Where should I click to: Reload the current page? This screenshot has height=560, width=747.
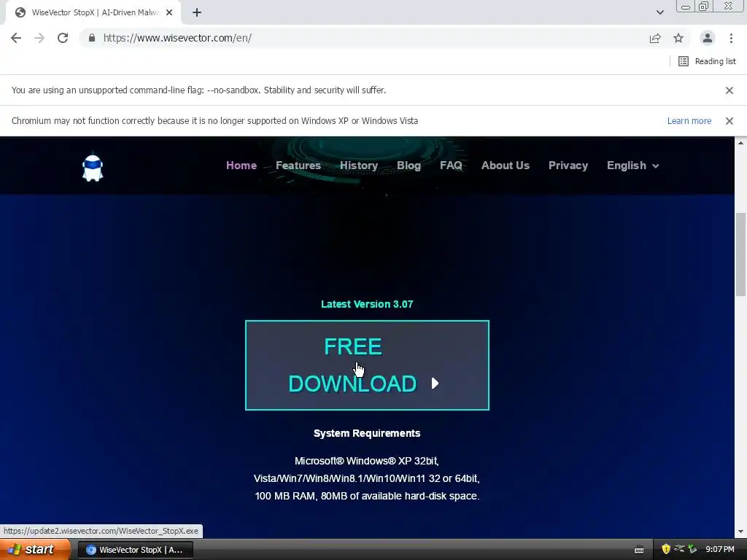(63, 38)
